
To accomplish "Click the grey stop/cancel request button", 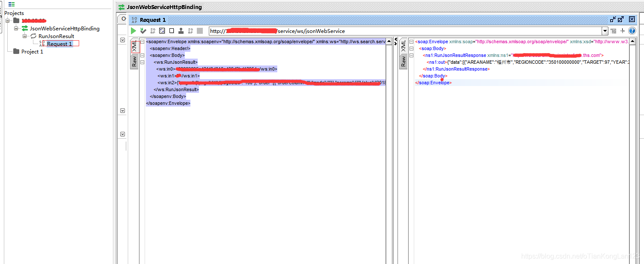I will (200, 31).
